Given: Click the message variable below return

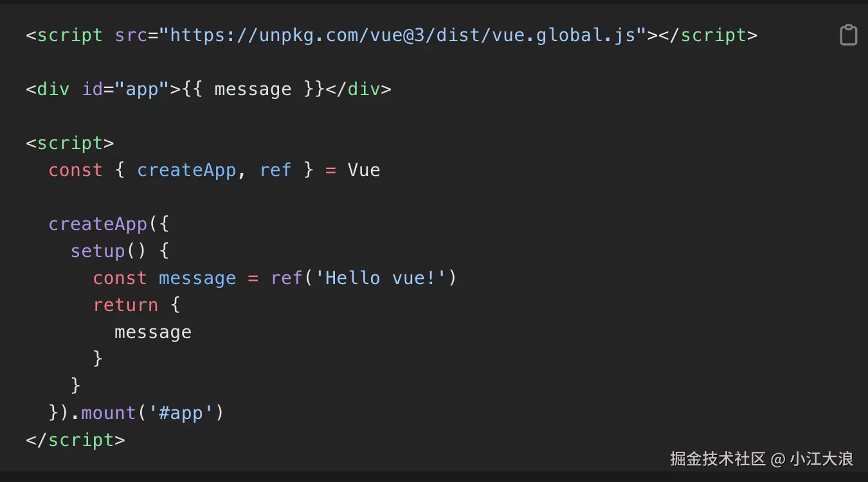Looking at the screenshot, I should click(153, 332).
